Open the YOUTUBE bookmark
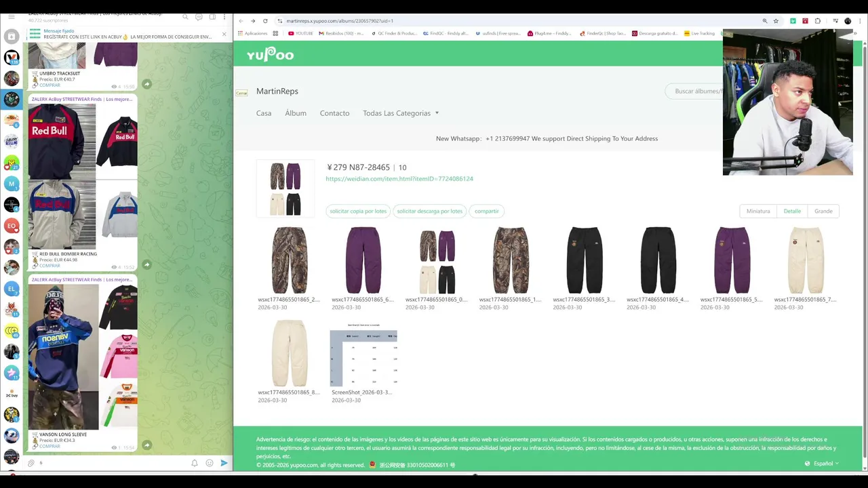Image resolution: width=868 pixels, height=488 pixels. [300, 33]
